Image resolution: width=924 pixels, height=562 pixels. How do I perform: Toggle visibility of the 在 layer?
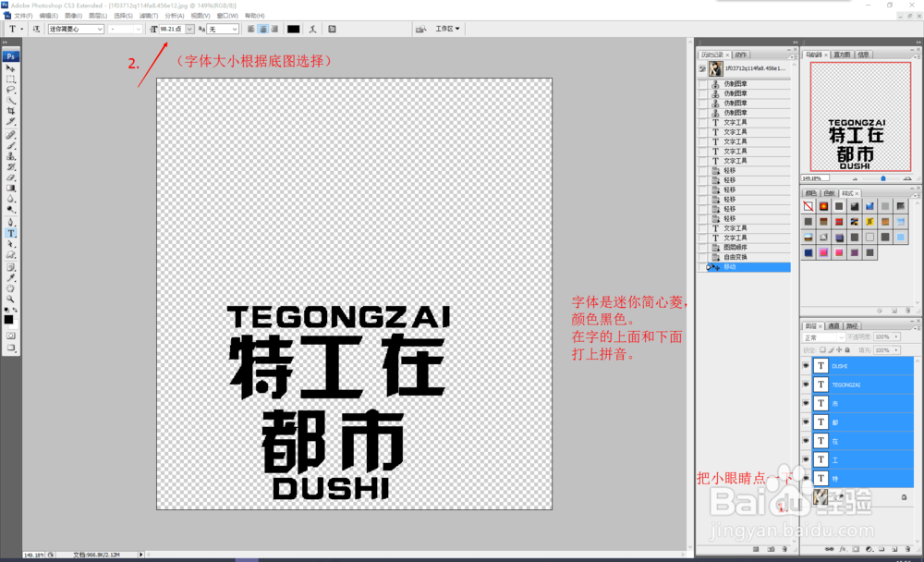click(x=806, y=441)
